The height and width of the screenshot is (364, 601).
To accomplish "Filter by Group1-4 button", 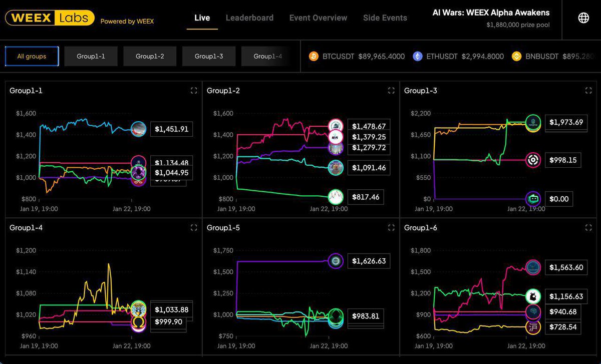I will click(267, 57).
